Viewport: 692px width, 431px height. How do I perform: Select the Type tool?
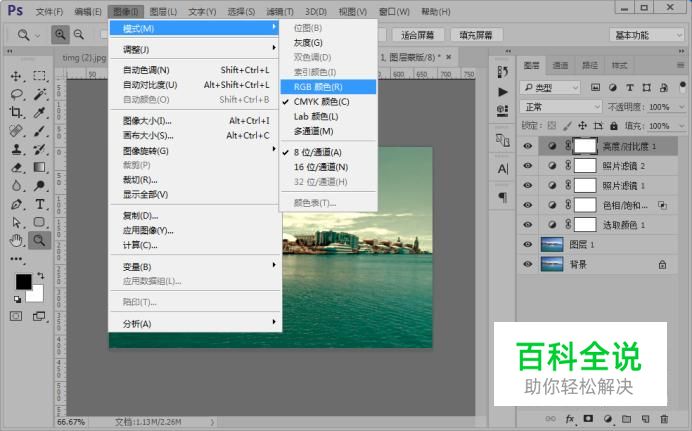39,204
